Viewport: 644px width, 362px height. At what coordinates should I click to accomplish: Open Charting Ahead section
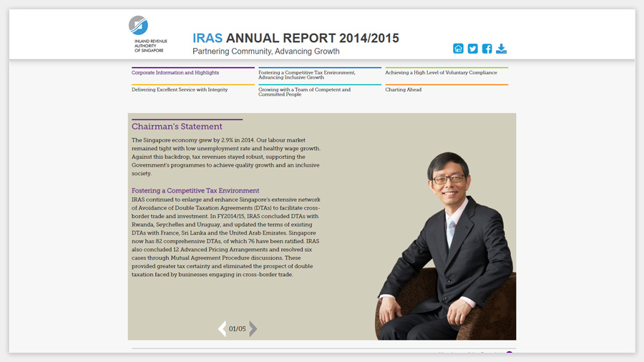click(403, 89)
